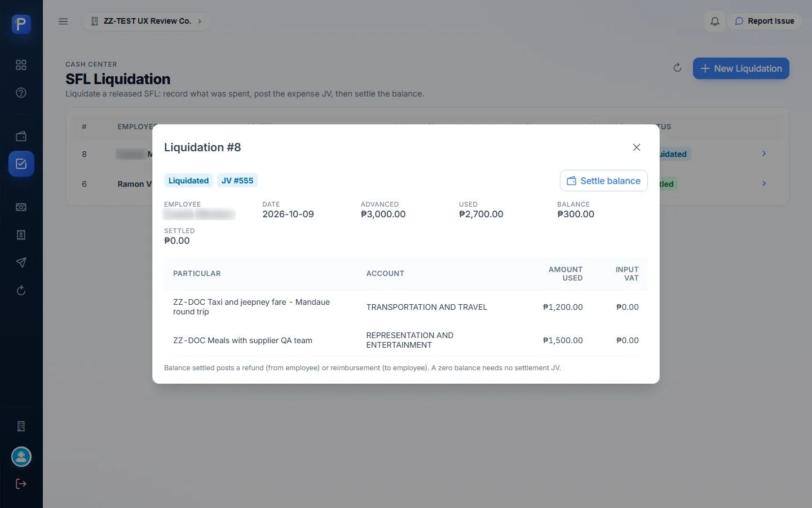The image size is (812, 508).
Task: Click the New Liquidation button
Action: pos(741,68)
